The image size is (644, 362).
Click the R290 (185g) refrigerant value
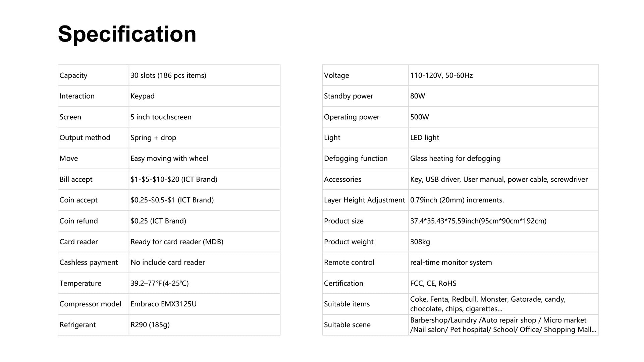[x=150, y=325]
